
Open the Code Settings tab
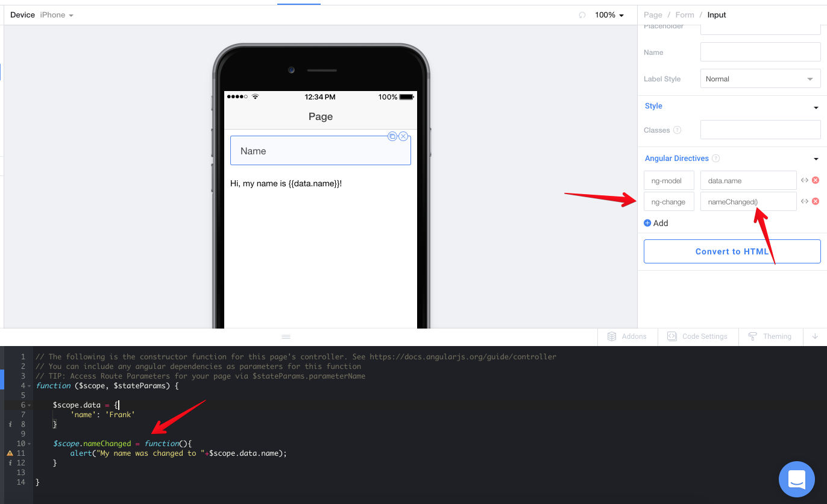(697, 336)
